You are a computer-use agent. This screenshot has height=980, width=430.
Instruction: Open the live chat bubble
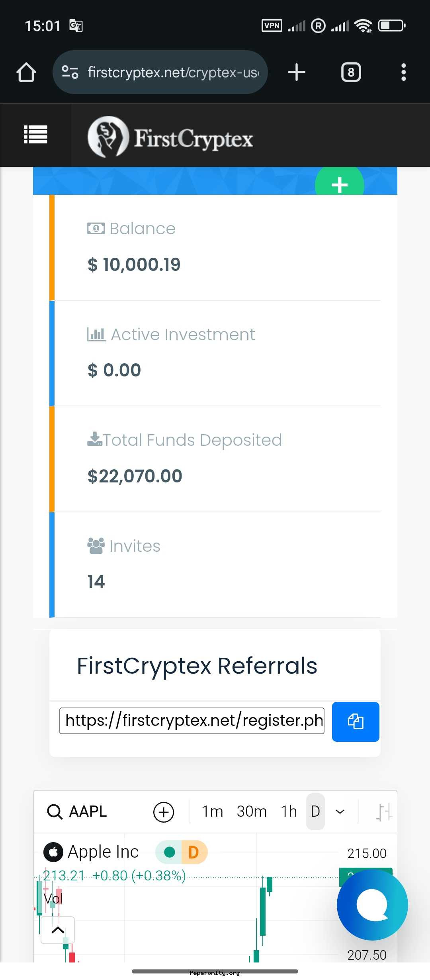(372, 905)
